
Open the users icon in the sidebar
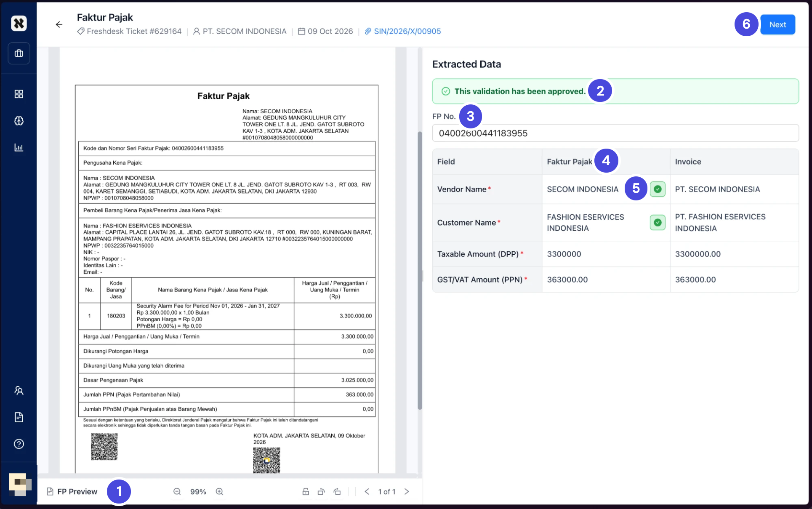coord(19,391)
